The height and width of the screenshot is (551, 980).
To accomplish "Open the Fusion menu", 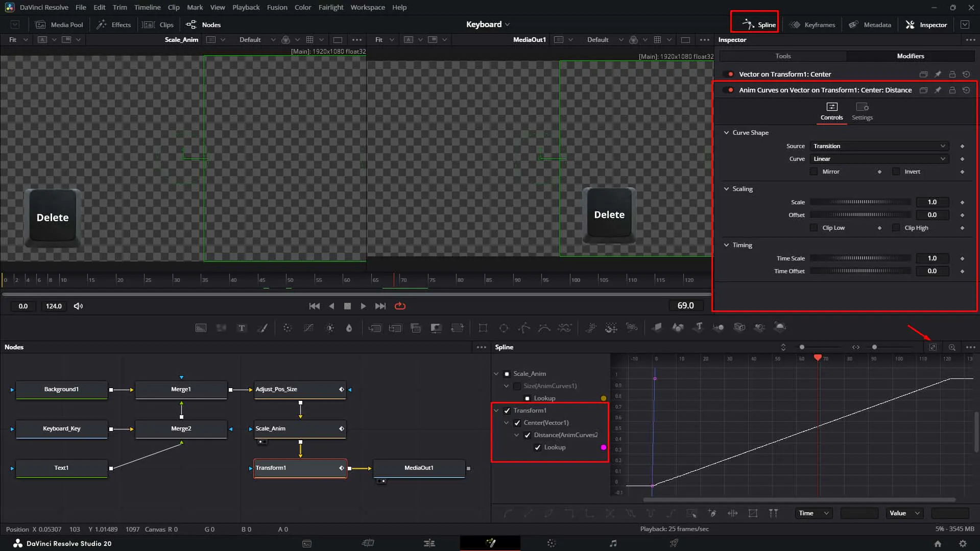I will tap(277, 7).
